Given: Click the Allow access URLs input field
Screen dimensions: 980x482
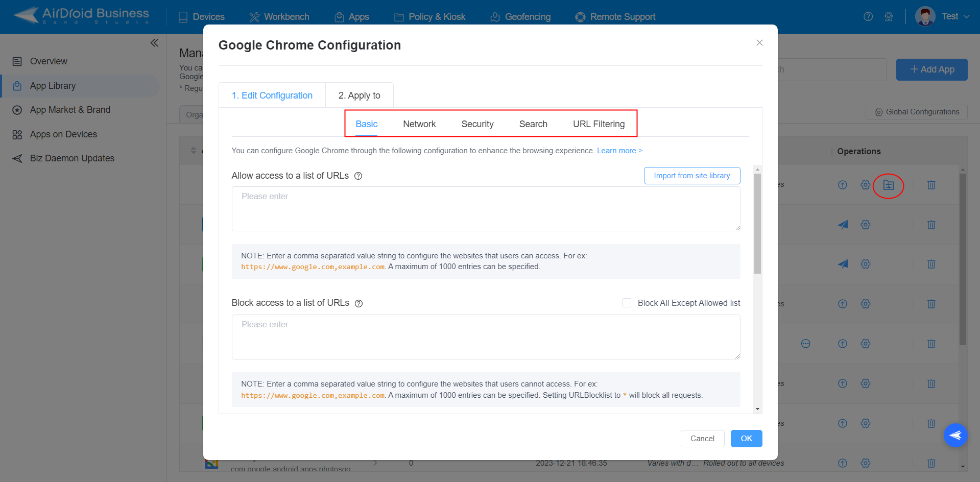Looking at the screenshot, I should tap(485, 208).
